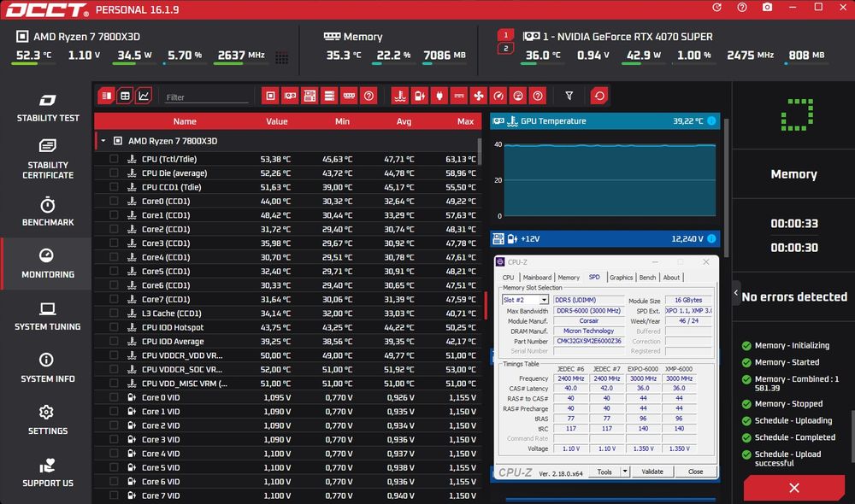
Task: Click the test log scrollbar on the right
Action: tap(852, 436)
